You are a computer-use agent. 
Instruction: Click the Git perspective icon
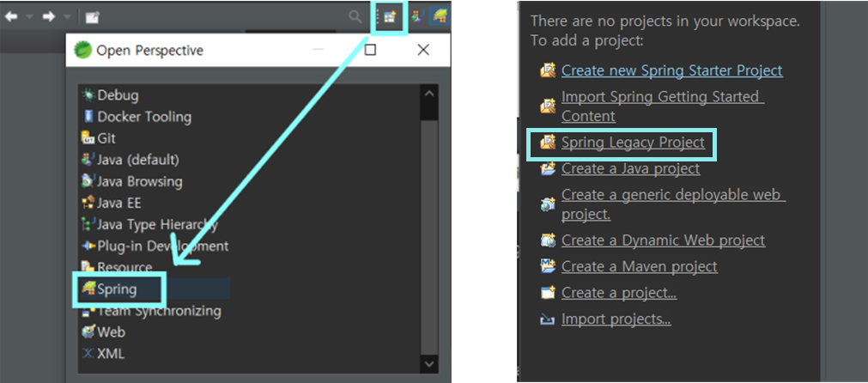[x=88, y=138]
